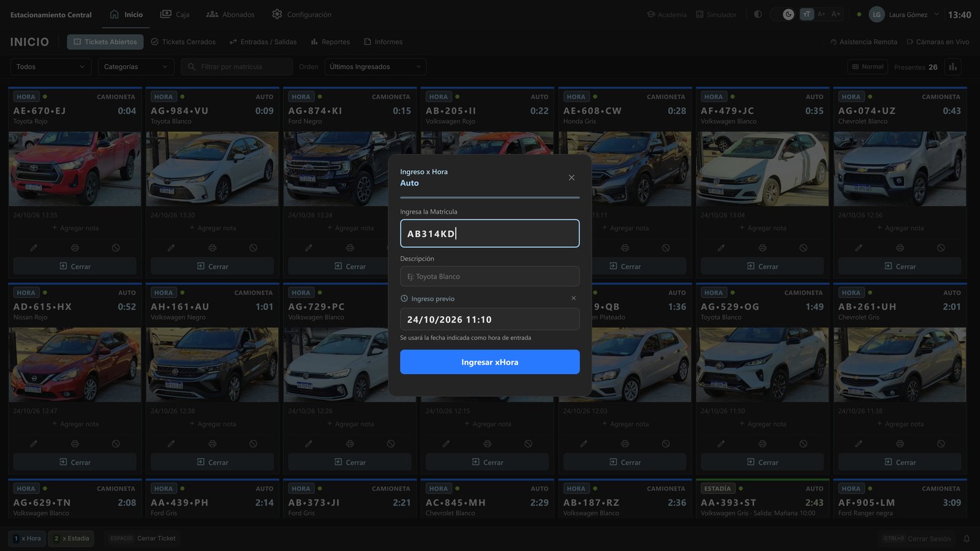Viewport: 980px width, 551px height.
Task: Print ticket AE·670·EJ
Action: (x=75, y=248)
